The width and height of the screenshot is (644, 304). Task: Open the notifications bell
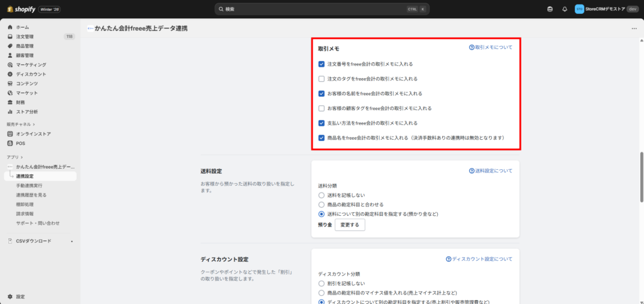(x=565, y=9)
